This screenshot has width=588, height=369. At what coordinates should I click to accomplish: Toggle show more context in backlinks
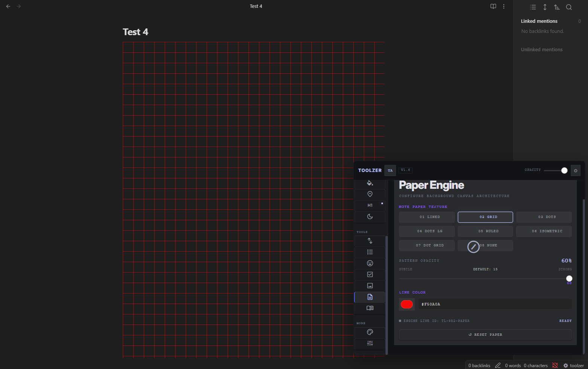pos(545,7)
